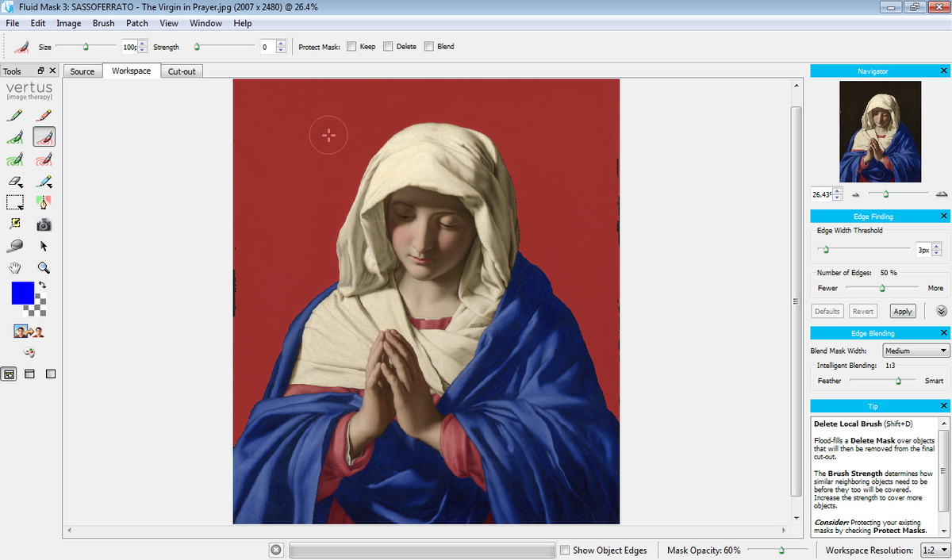Open the Window menu
Screen dimensions: 952x560
[x=205, y=23]
